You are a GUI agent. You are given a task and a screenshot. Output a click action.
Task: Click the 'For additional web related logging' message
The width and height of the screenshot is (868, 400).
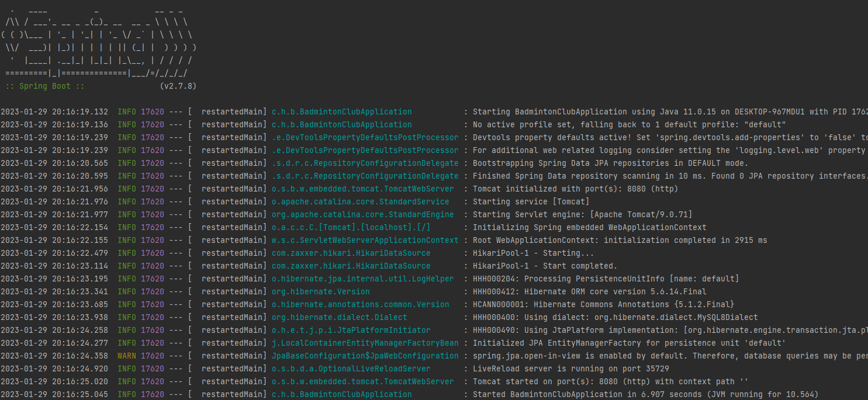tap(670, 150)
